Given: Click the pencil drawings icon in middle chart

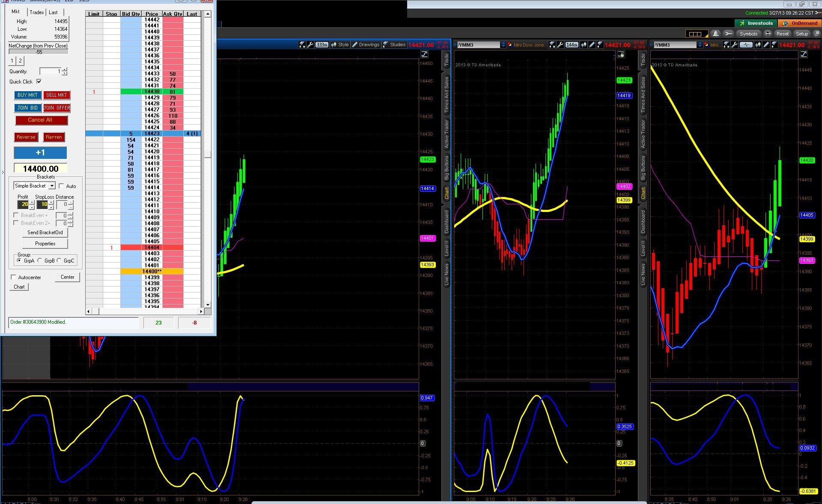Looking at the screenshot, I should tap(592, 45).
